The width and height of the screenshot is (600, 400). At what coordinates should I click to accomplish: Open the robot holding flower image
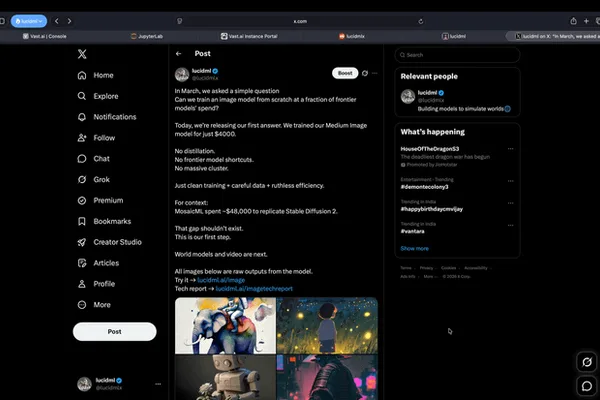coord(225,377)
